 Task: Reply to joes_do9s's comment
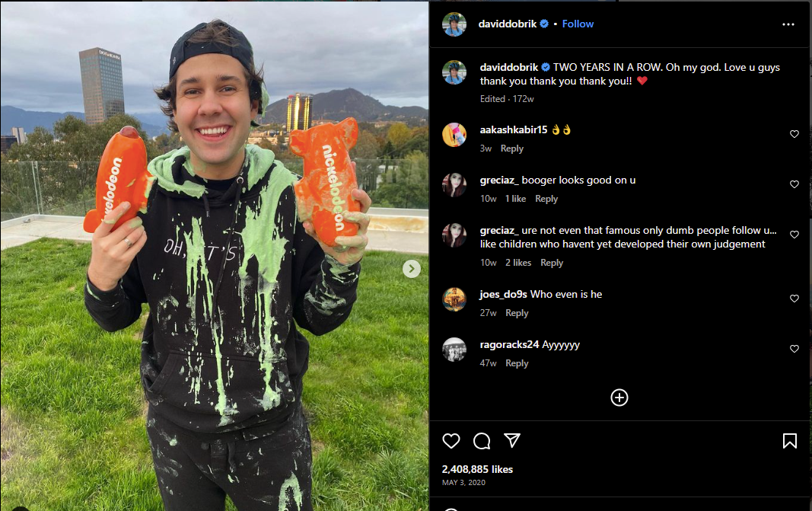tap(517, 312)
